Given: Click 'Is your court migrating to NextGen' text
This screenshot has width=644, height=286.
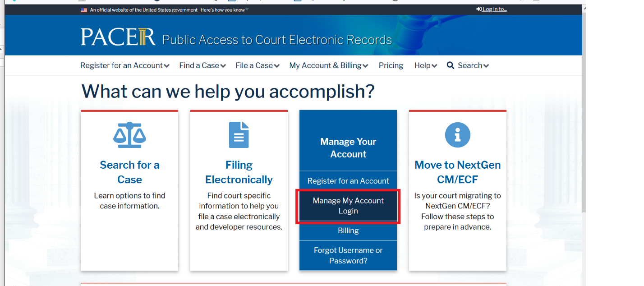Looking at the screenshot, I should [x=458, y=211].
